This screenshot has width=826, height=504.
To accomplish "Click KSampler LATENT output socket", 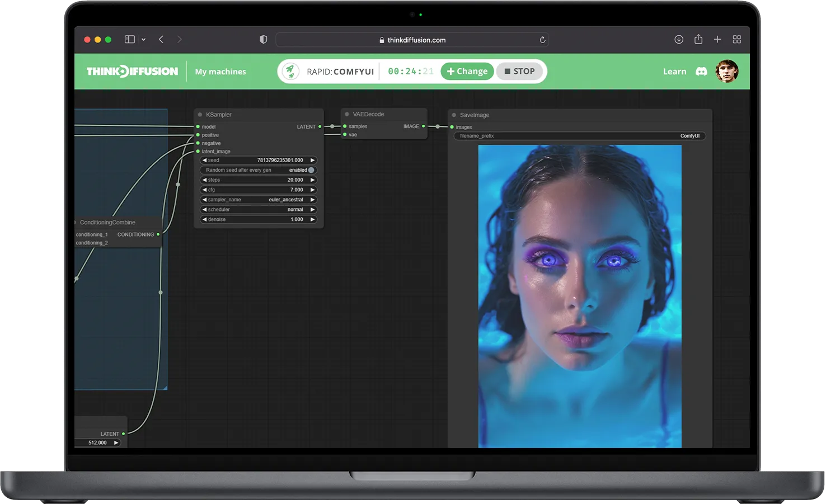I will click(x=320, y=126).
